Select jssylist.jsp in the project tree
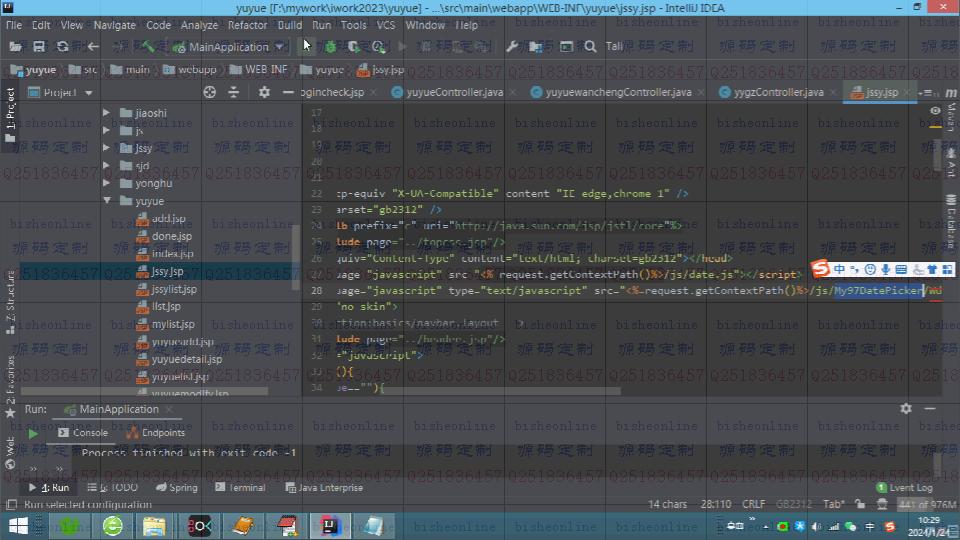Image resolution: width=960 pixels, height=540 pixels. point(174,289)
